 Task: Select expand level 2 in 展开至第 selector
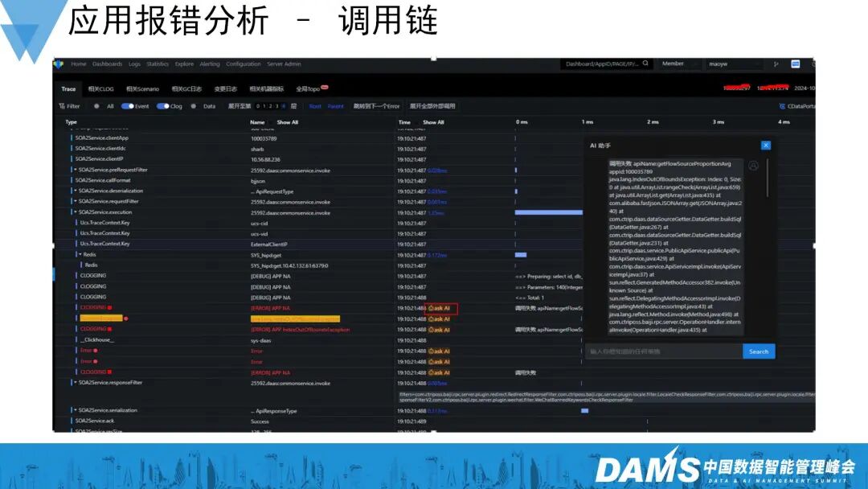tap(270, 106)
